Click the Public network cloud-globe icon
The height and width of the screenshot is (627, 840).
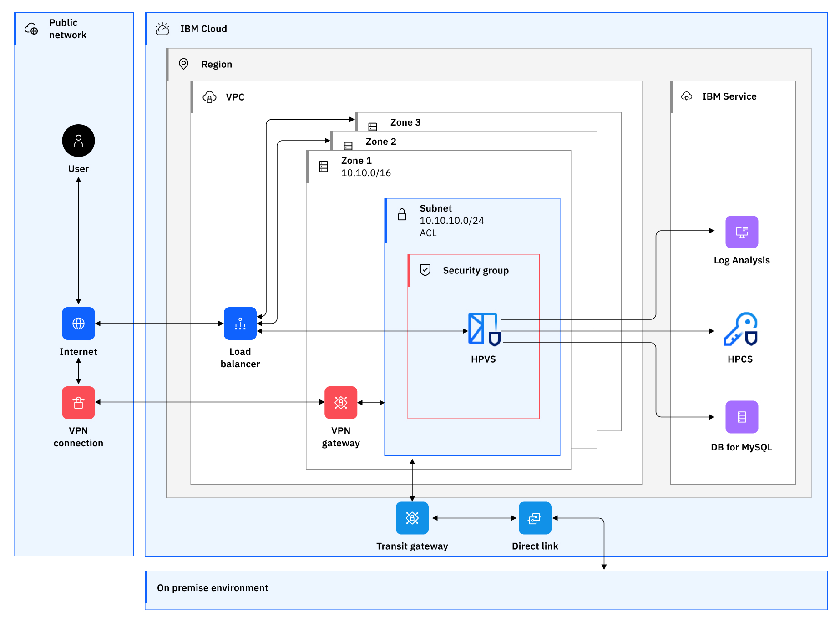pos(31,29)
